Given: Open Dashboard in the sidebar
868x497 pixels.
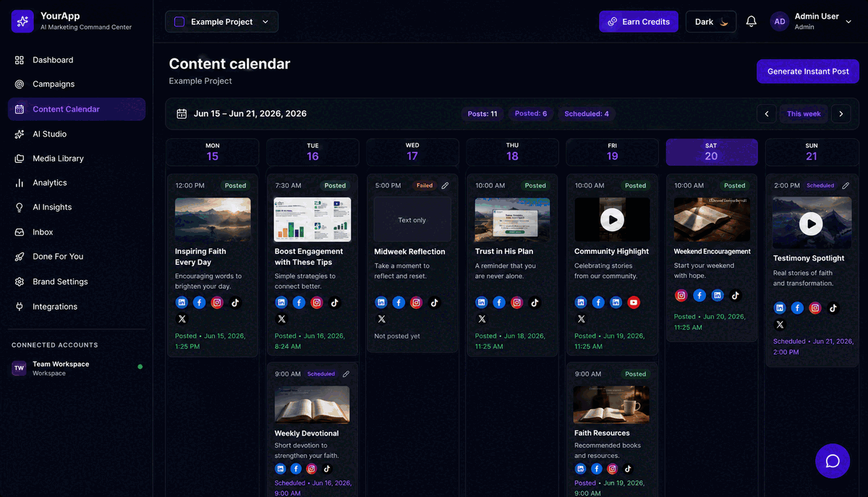Looking at the screenshot, I should [x=77, y=60].
